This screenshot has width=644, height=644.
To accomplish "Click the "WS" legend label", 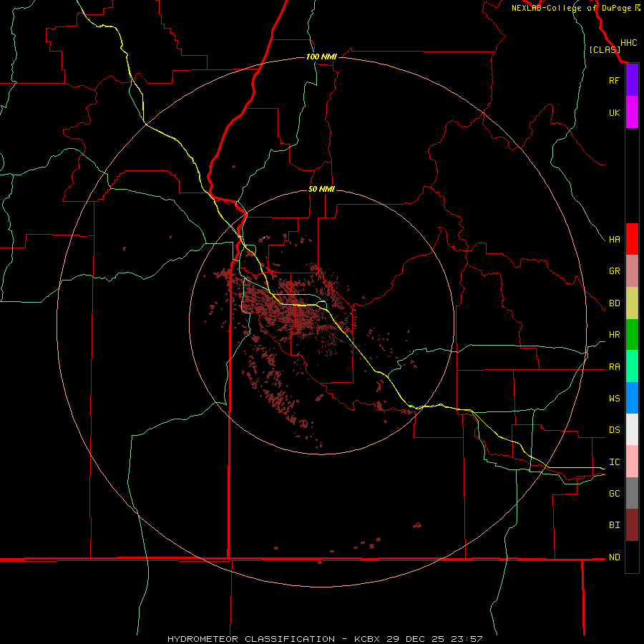I will pos(614,398).
